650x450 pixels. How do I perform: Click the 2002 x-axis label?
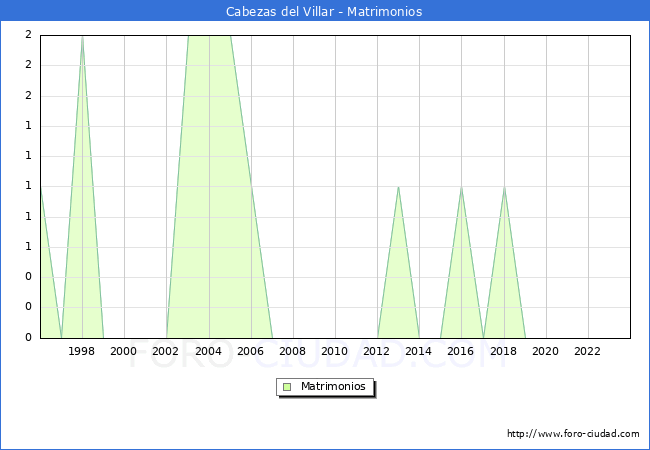pyautogui.click(x=165, y=351)
